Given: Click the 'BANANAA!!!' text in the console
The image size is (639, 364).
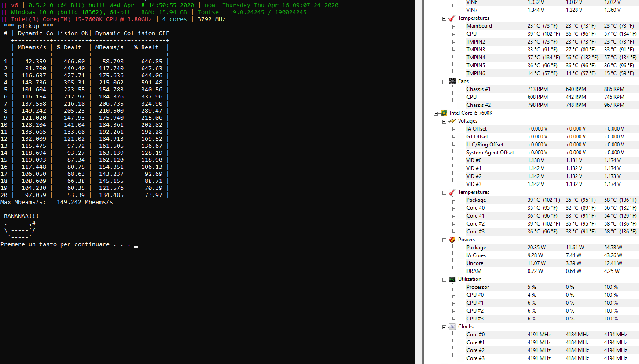Looking at the screenshot, I should (x=22, y=216).
